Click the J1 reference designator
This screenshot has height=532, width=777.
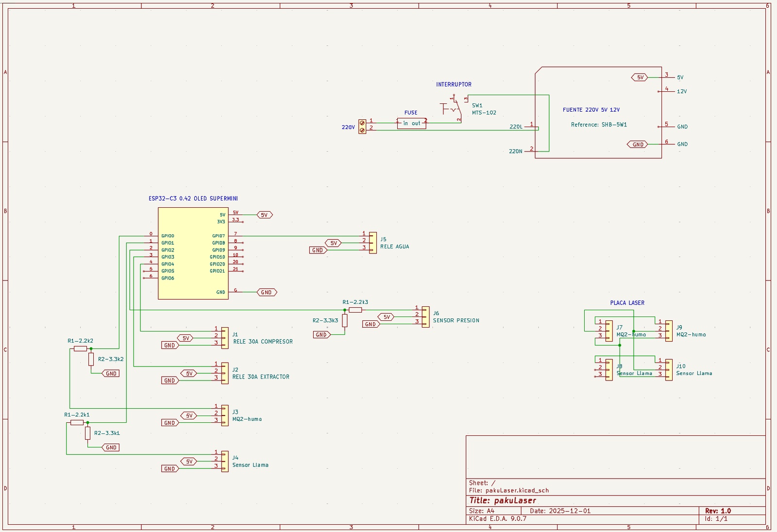pos(235,334)
